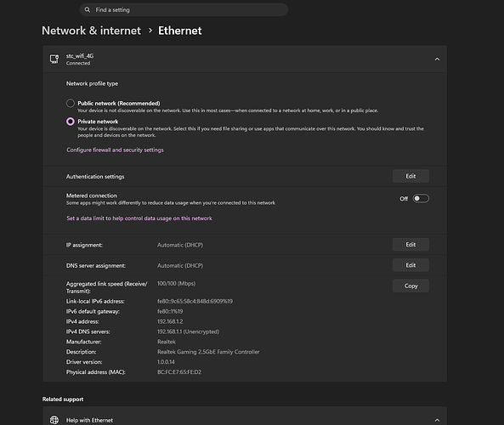Edit IP assignment
The width and height of the screenshot is (504, 425).
click(x=411, y=245)
